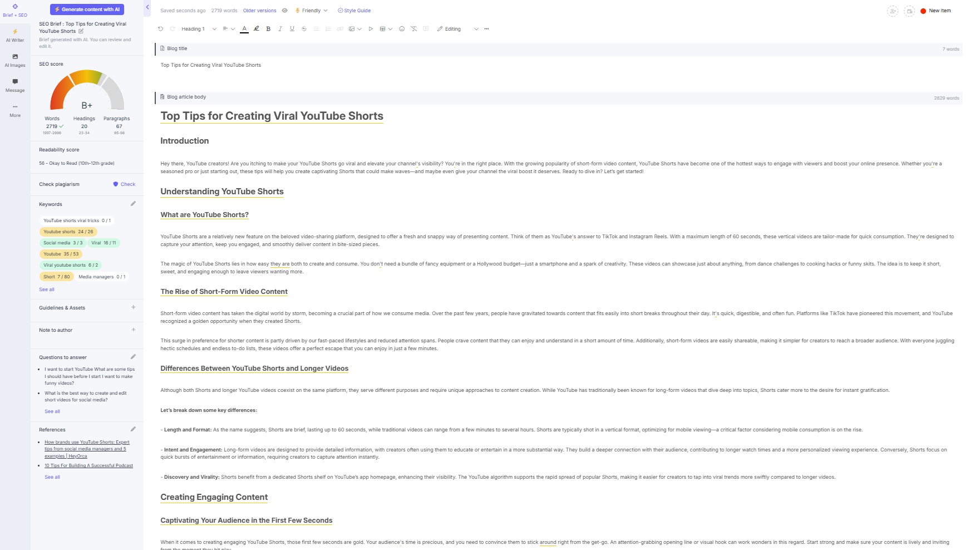Click Check plagiarism button
980x550 pixels.
[124, 184]
